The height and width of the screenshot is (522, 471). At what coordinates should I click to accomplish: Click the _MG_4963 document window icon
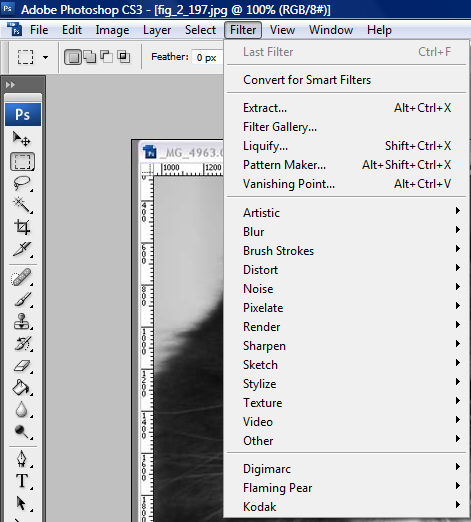pos(150,152)
